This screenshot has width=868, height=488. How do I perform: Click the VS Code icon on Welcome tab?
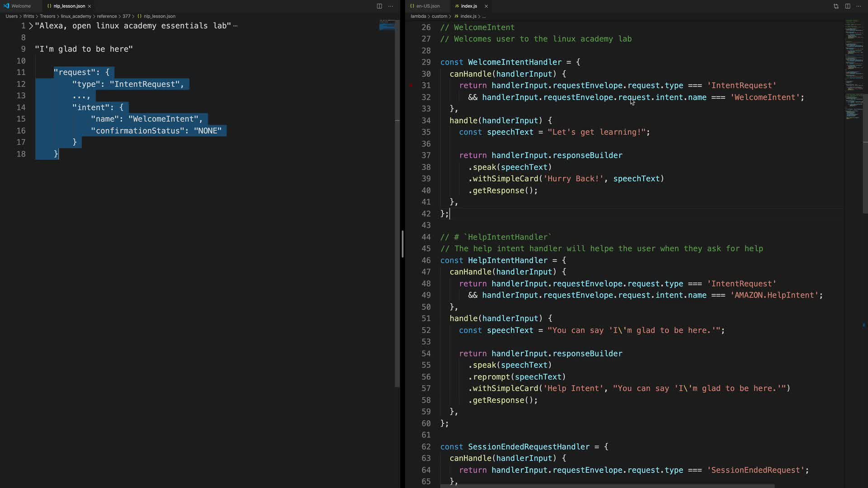click(x=6, y=6)
